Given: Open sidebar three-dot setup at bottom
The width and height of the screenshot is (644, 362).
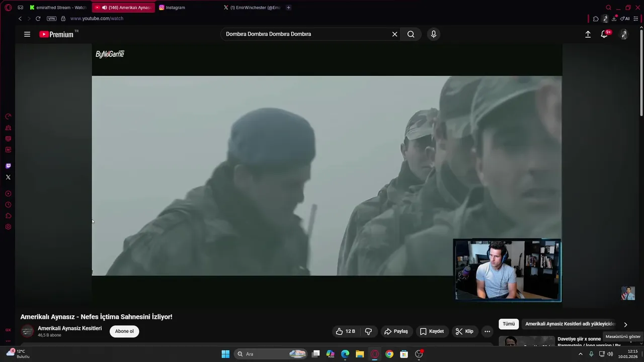Looking at the screenshot, I should (8, 340).
